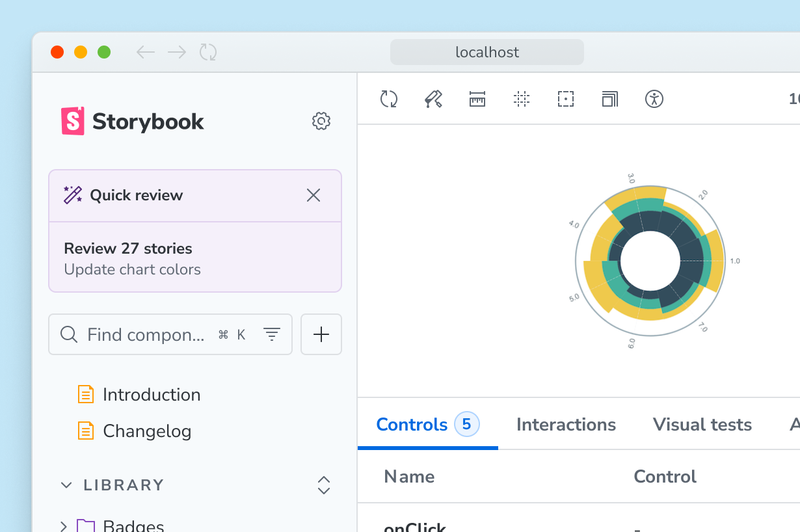
Task: Click expand/collapse all arrows beside LIBRARY
Action: pos(324,485)
